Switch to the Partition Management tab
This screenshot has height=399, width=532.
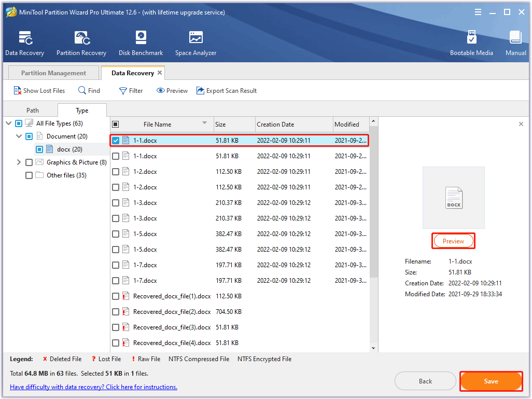tap(53, 73)
